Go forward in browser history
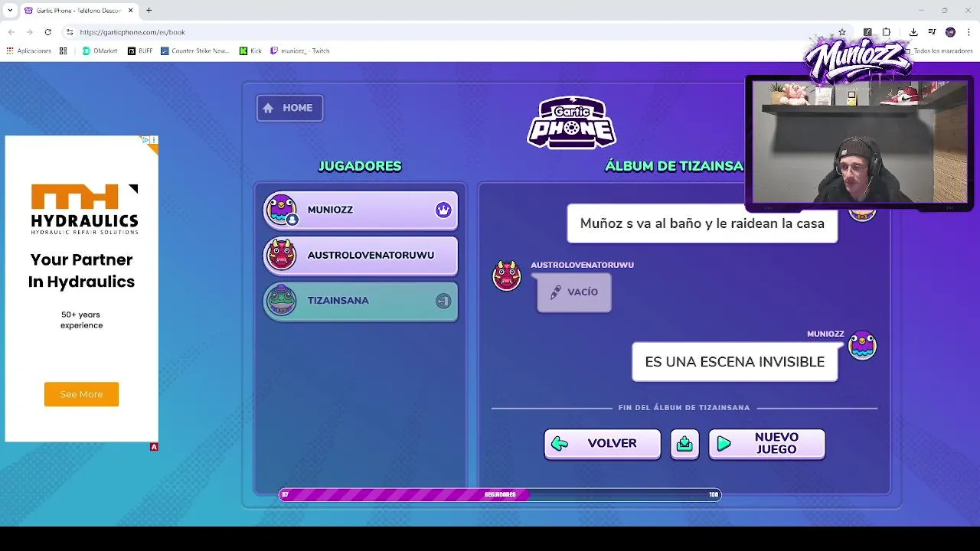Viewport: 980px width, 551px height. tap(29, 32)
